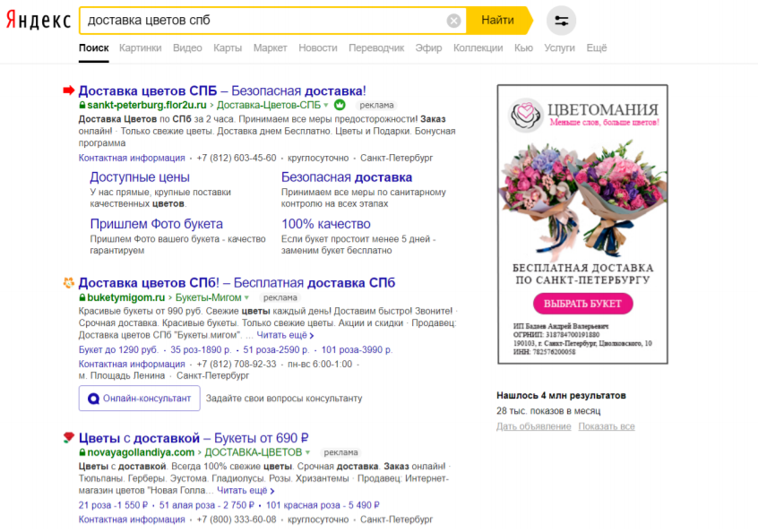Open the Букет до 1290 руб. link
Screen dimensions: 758x532
[118, 349]
